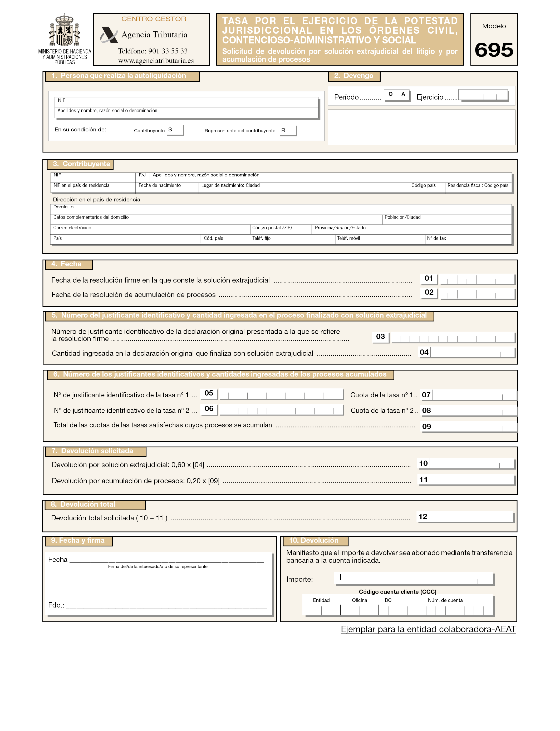
Task: Click the Oficina digits of the CCC
Action: [360, 610]
